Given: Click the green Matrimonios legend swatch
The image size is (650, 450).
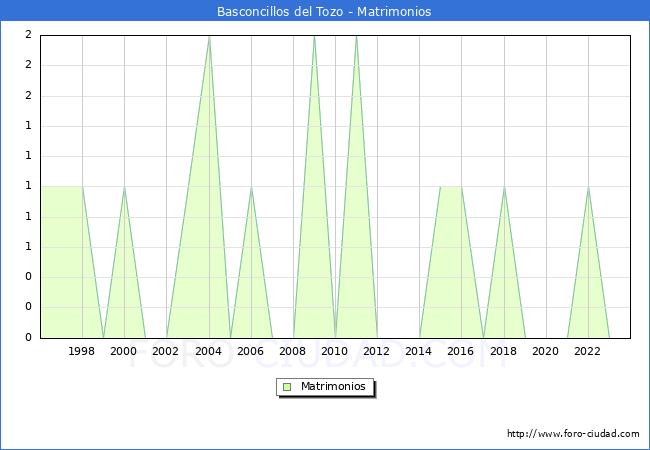Looking at the screenshot, I should 287,386.
